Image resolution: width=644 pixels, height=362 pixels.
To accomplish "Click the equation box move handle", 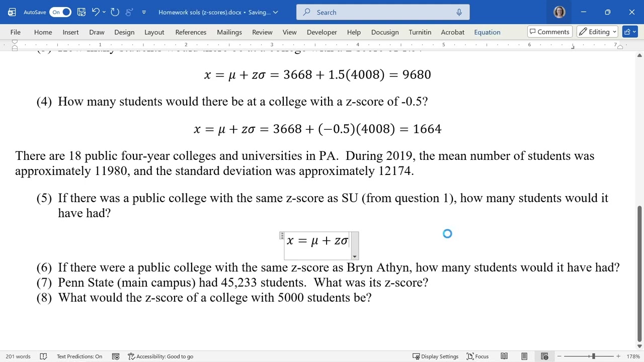I will coord(282,236).
